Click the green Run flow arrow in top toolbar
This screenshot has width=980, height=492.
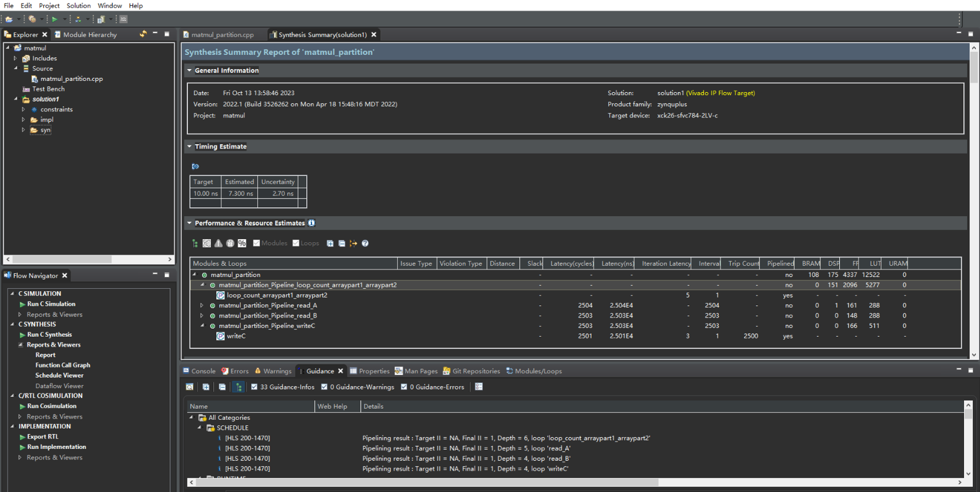[x=54, y=19]
